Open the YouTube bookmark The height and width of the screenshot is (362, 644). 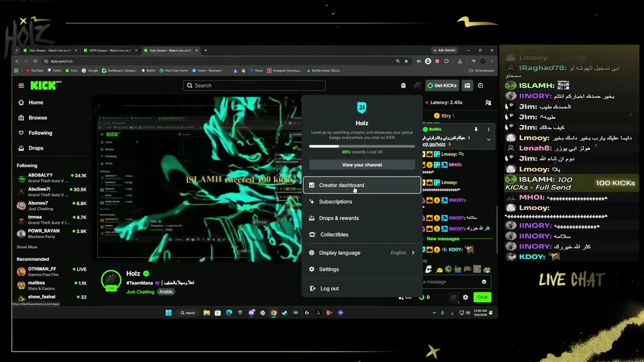click(34, 70)
